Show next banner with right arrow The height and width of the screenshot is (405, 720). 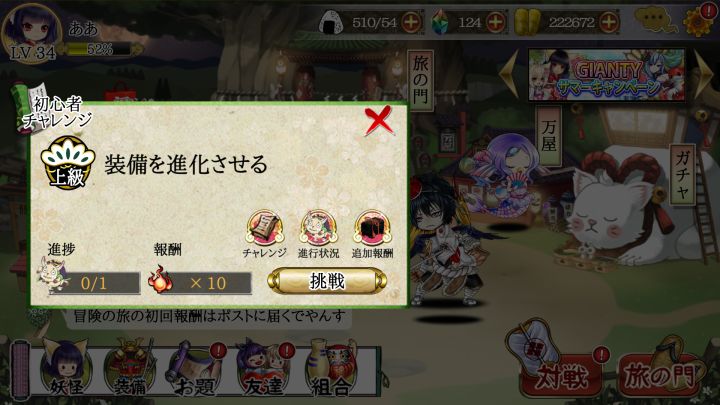click(703, 74)
